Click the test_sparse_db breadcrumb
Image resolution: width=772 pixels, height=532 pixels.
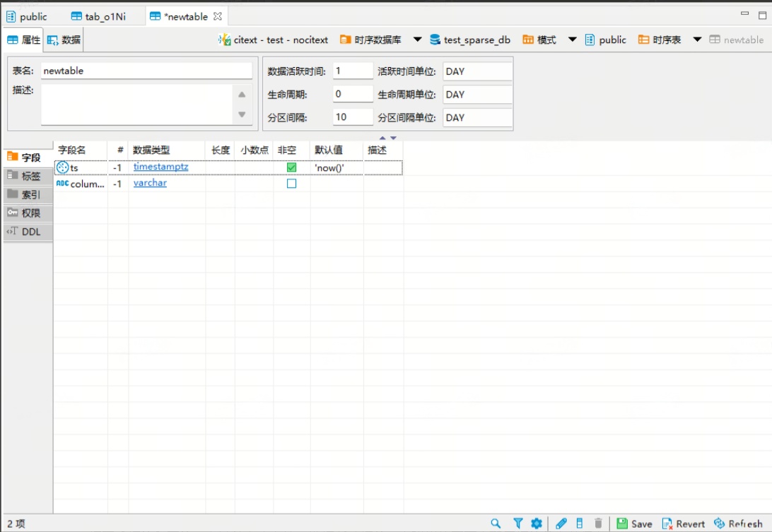pyautogui.click(x=470, y=40)
